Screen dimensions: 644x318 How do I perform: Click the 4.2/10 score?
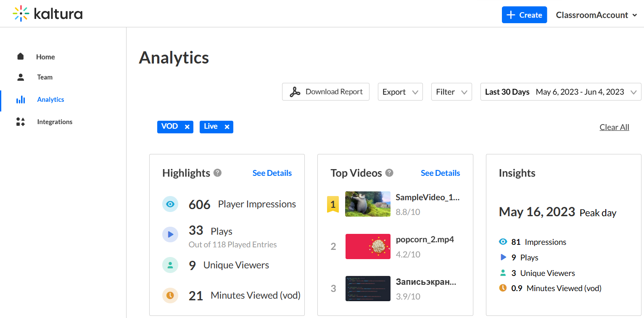pyautogui.click(x=408, y=254)
